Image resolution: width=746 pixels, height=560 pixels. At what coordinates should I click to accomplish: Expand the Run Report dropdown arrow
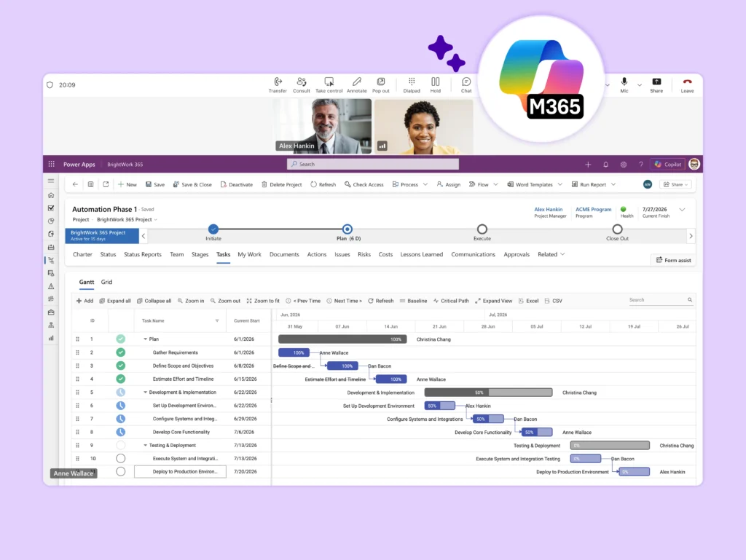[x=613, y=184]
